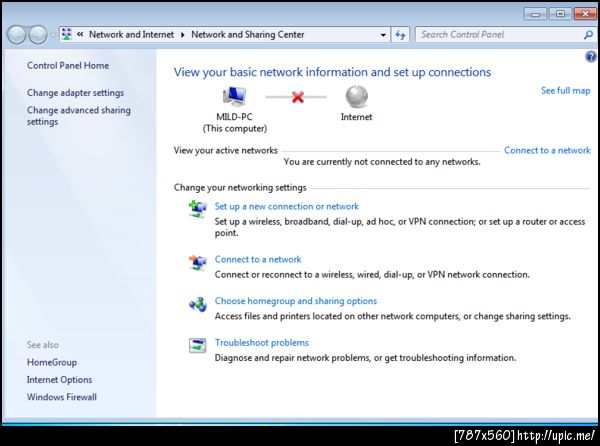Click the red X broken connection icon
This screenshot has height=446, width=600.
pyautogui.click(x=298, y=97)
